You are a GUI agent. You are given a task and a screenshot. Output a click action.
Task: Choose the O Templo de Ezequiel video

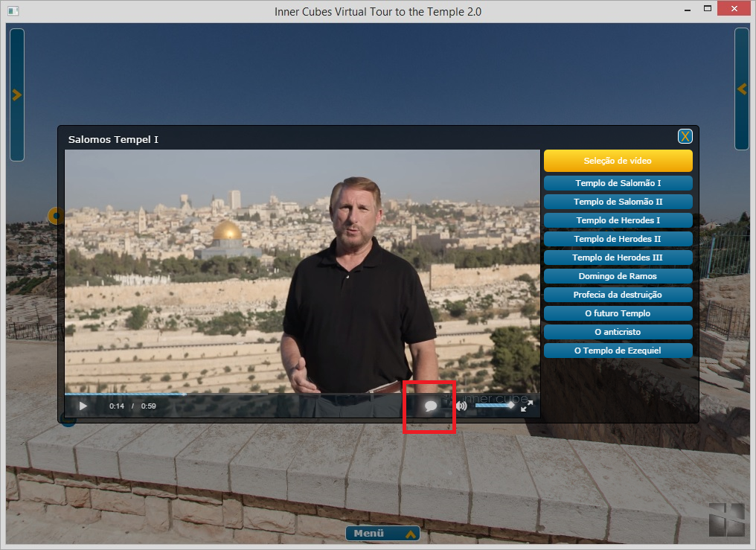(x=618, y=351)
